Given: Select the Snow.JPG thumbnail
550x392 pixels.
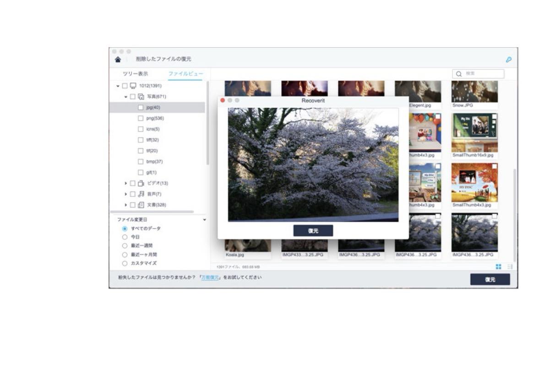Looking at the screenshot, I should [474, 92].
